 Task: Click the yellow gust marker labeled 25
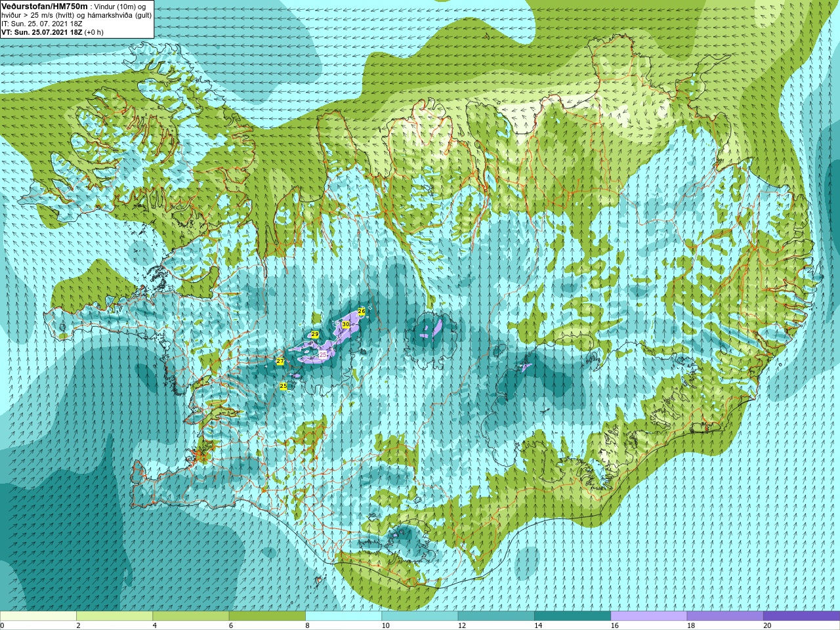coord(283,386)
